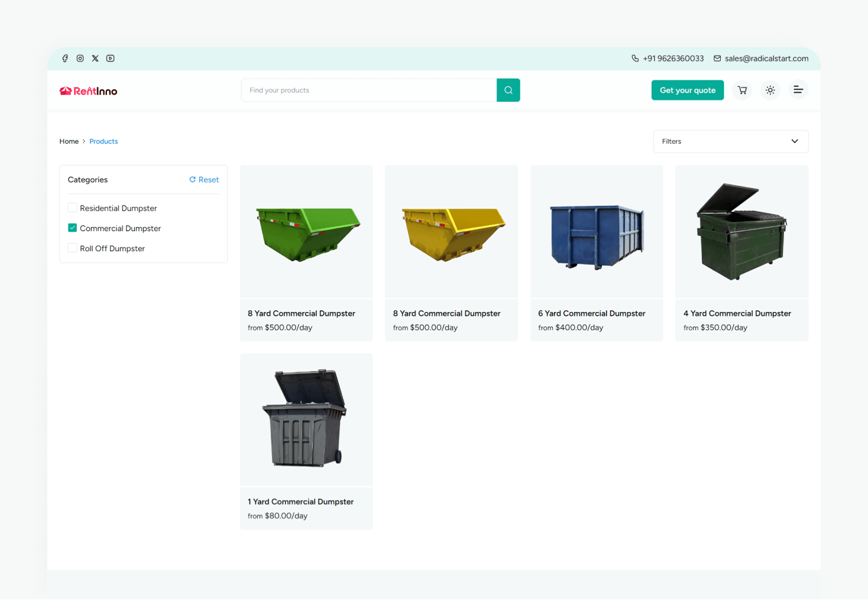Reset the Categories selection
Image resolution: width=868 pixels, height=600 pixels.
[204, 179]
